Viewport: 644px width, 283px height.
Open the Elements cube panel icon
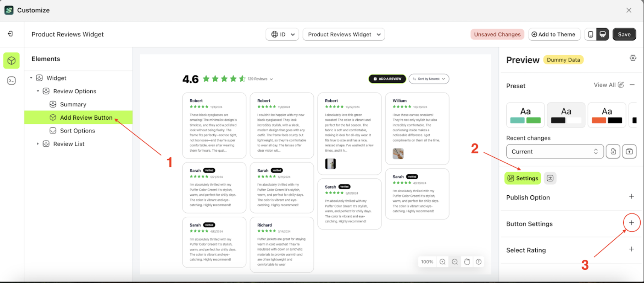click(x=12, y=61)
